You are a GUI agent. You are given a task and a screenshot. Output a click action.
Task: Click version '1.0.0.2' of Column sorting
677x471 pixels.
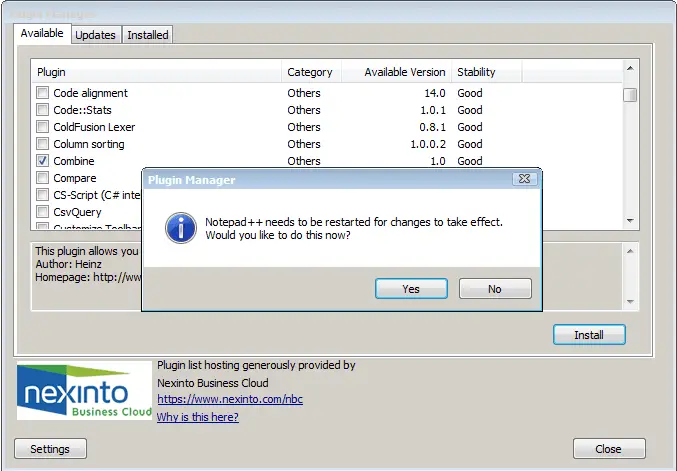click(428, 144)
